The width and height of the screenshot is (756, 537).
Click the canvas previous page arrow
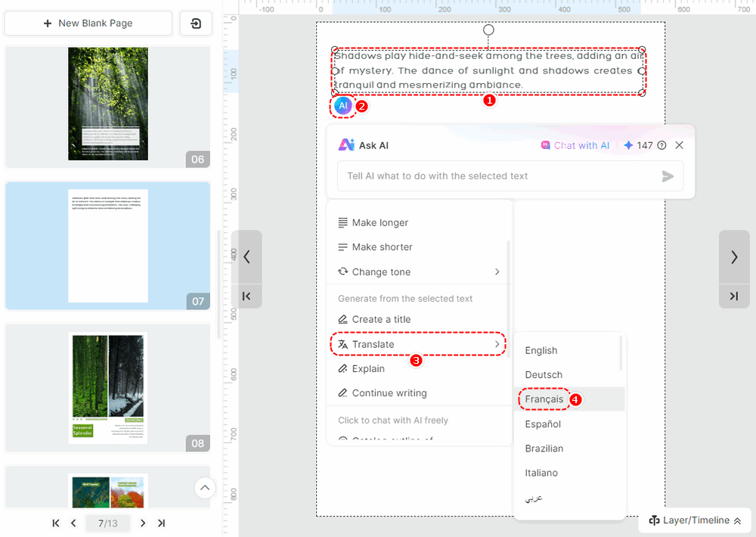tap(246, 256)
